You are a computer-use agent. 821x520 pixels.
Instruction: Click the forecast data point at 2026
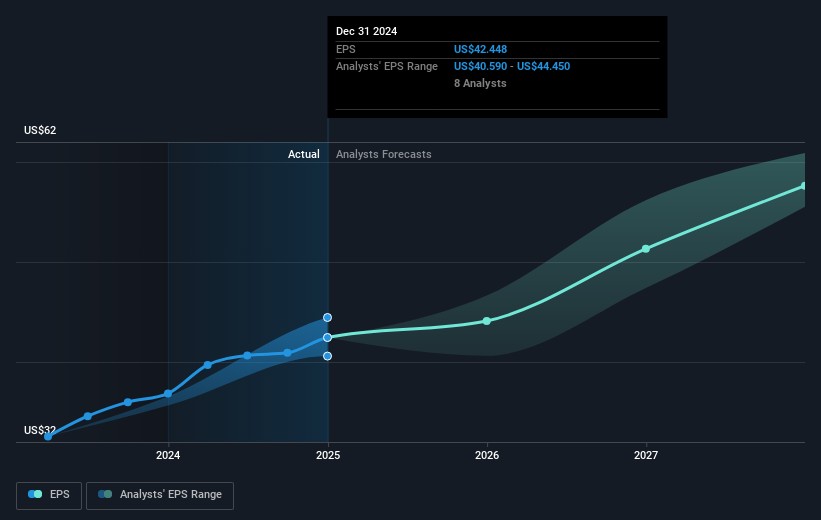[487, 321]
